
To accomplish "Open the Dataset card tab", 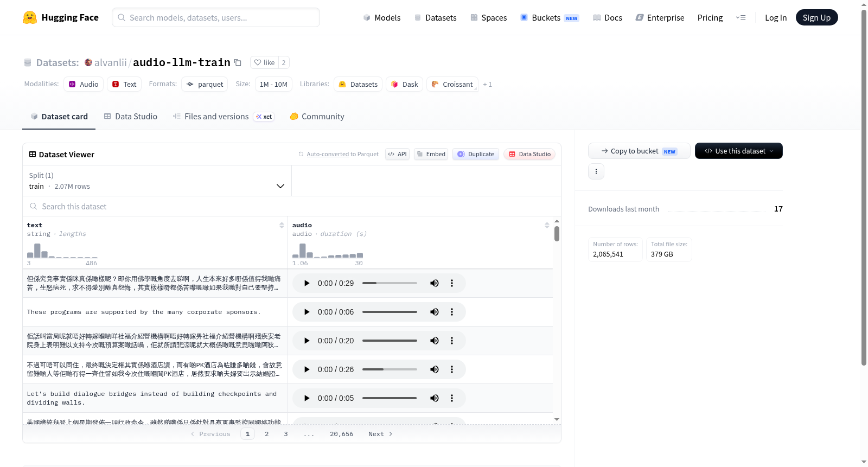I will click(x=59, y=117).
